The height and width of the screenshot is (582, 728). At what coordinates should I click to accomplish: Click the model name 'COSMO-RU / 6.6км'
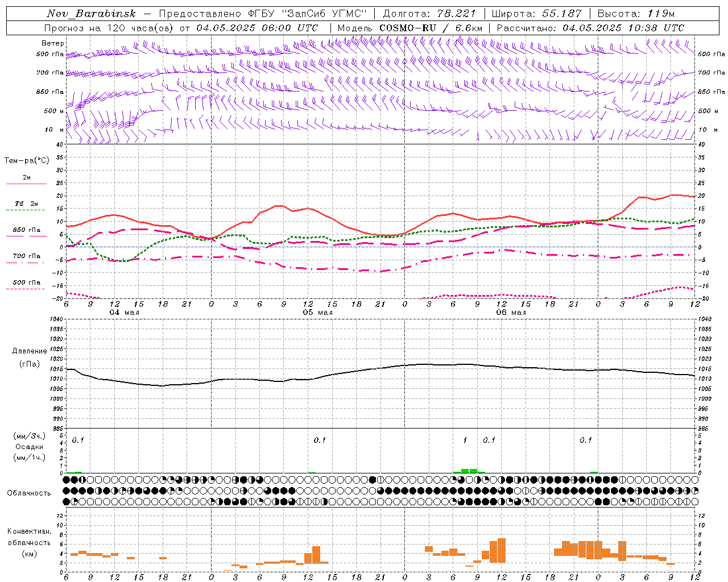coord(431,28)
